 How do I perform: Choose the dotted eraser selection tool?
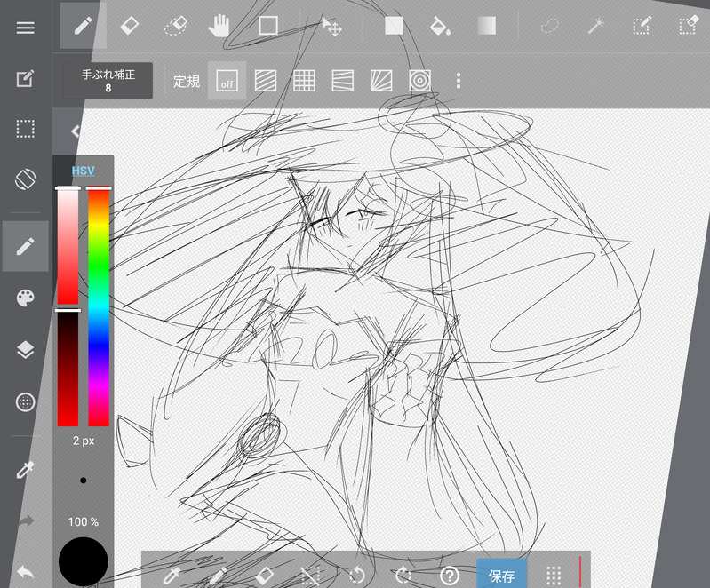point(176,26)
